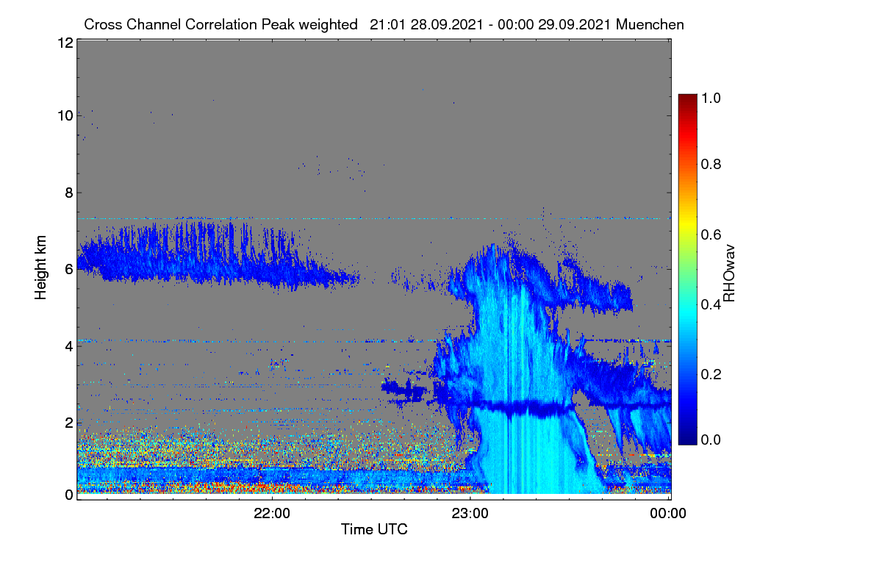Click the 22:00 time tick label
The width and height of the screenshot is (882, 588).
tap(272, 513)
